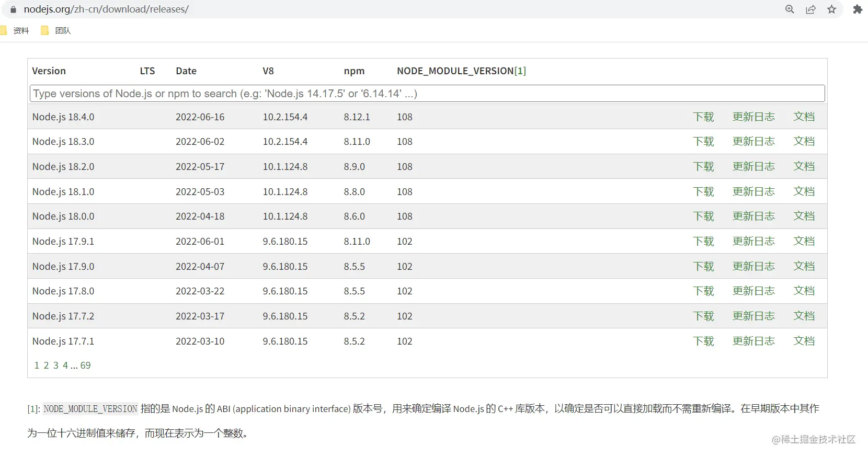Open changelog for Node.js 17.8.0
The height and width of the screenshot is (457, 868).
pyautogui.click(x=753, y=291)
